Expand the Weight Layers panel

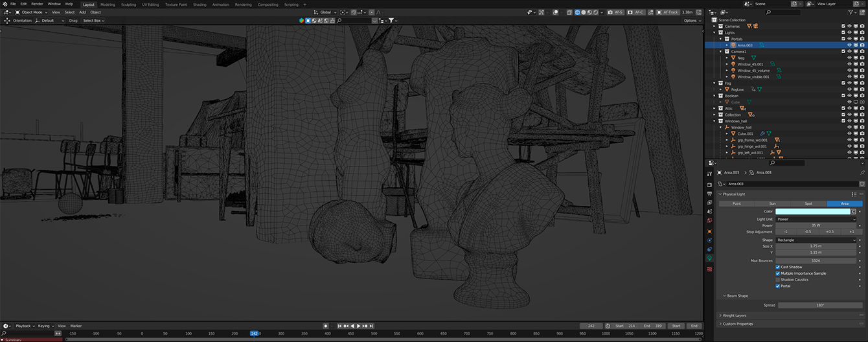tap(736, 315)
